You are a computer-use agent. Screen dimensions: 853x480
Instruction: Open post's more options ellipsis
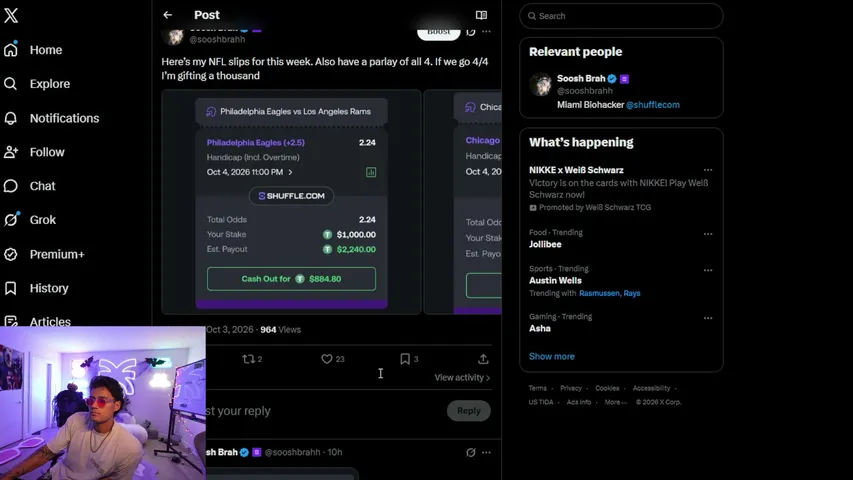[486, 32]
